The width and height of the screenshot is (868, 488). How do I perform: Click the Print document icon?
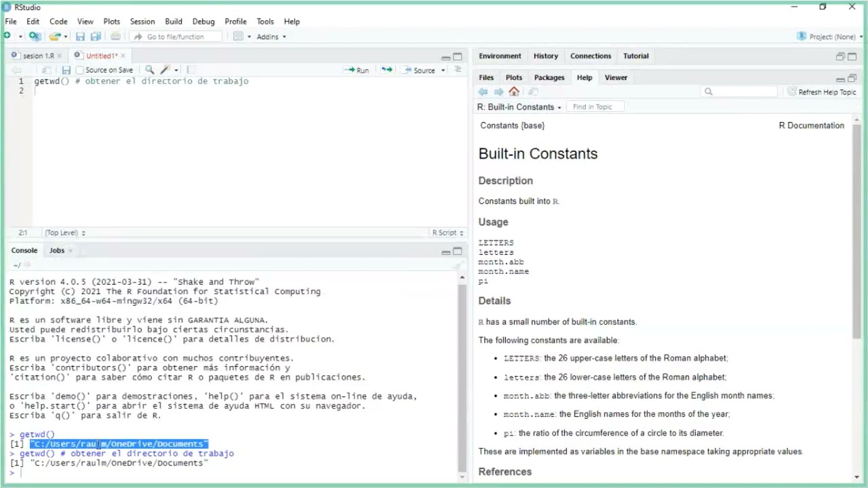click(115, 37)
